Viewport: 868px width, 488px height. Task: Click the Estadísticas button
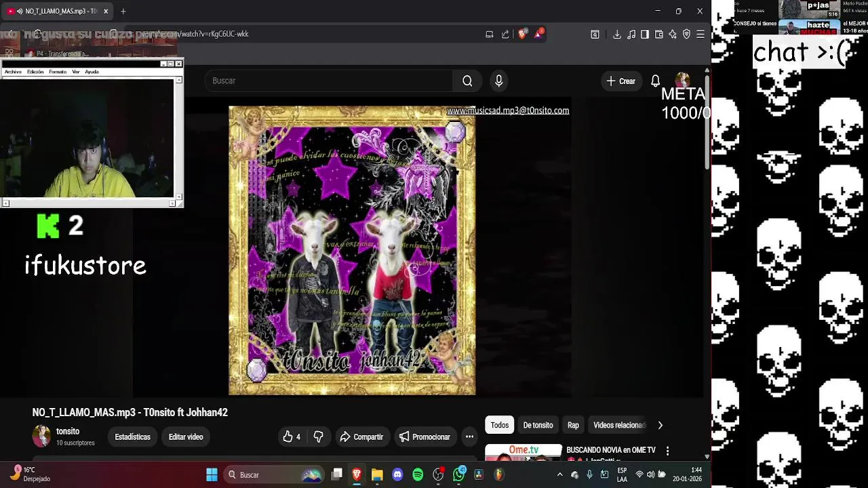[x=132, y=437]
